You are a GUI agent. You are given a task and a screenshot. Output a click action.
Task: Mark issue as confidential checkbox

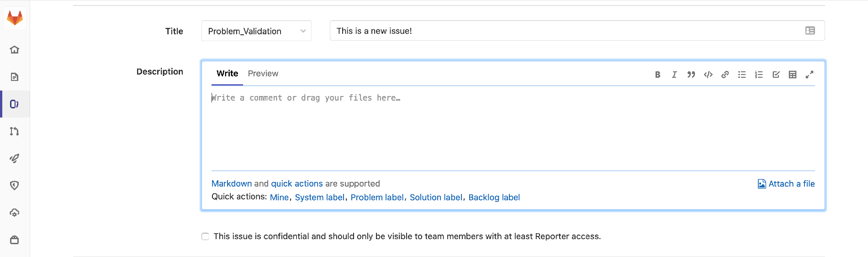205,236
